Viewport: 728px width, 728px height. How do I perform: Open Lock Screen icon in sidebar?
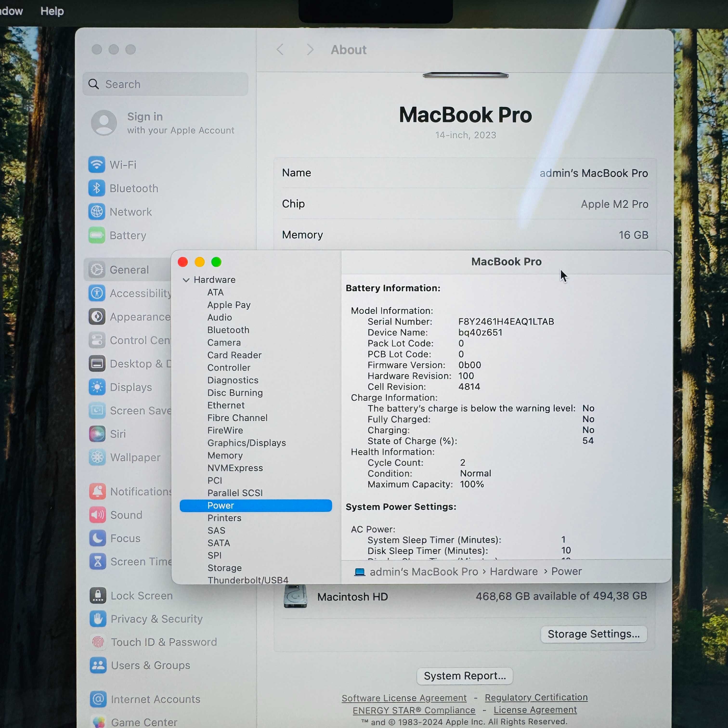98,596
